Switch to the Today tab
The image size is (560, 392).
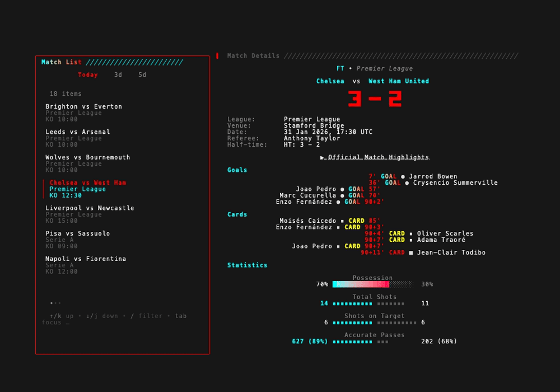88,74
